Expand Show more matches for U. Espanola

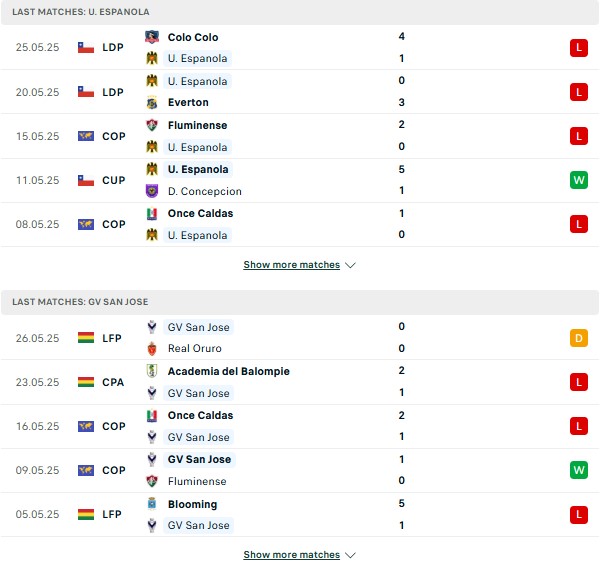point(292,265)
